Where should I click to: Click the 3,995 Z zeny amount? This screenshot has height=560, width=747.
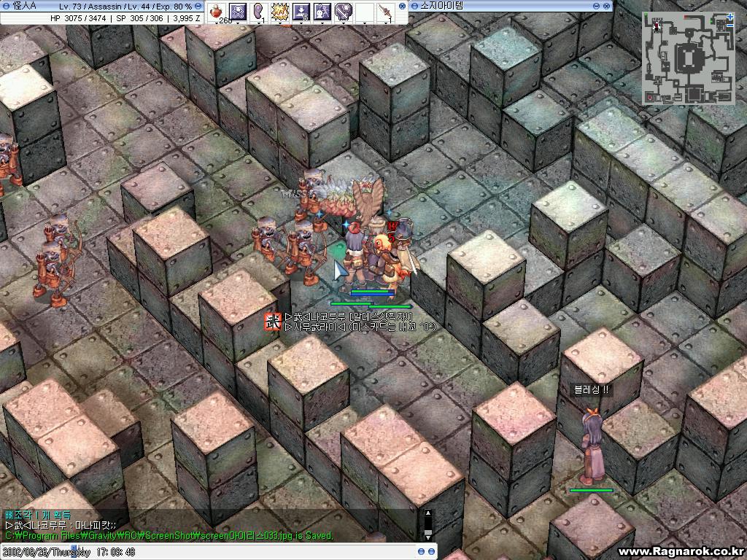(x=187, y=18)
